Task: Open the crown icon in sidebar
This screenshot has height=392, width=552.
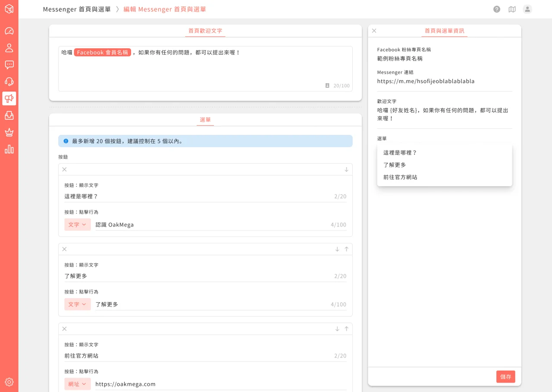Action: [9, 132]
